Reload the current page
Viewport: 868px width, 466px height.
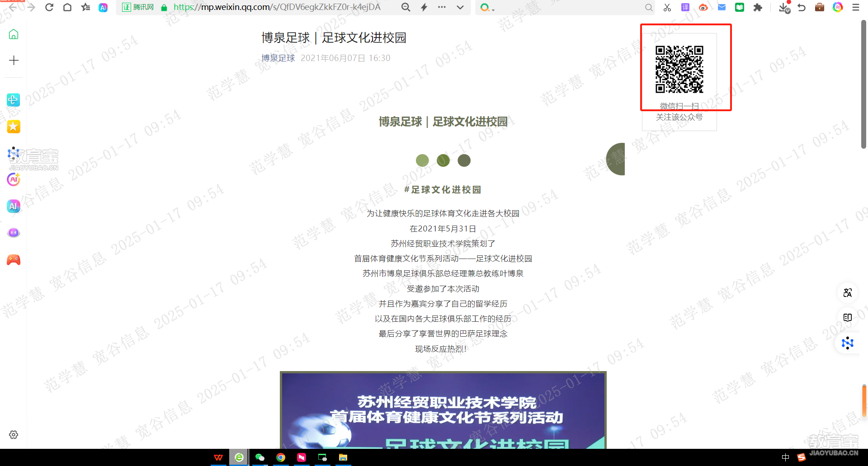[x=49, y=7]
